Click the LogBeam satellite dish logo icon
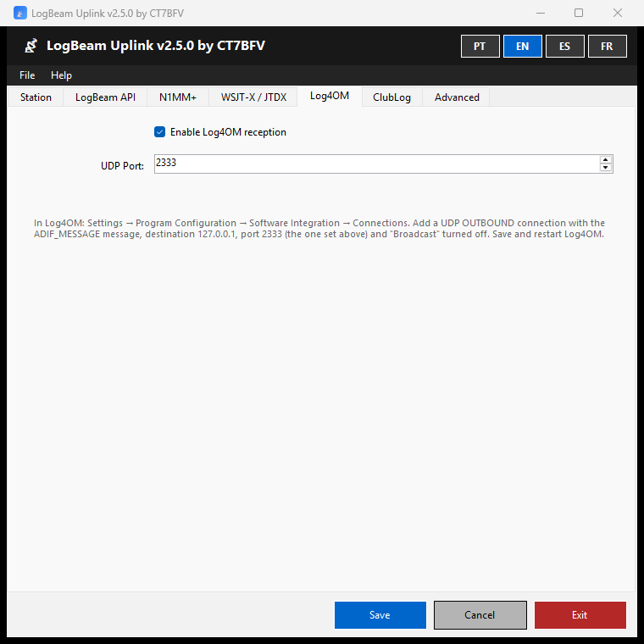This screenshot has height=644, width=644. coord(31,46)
